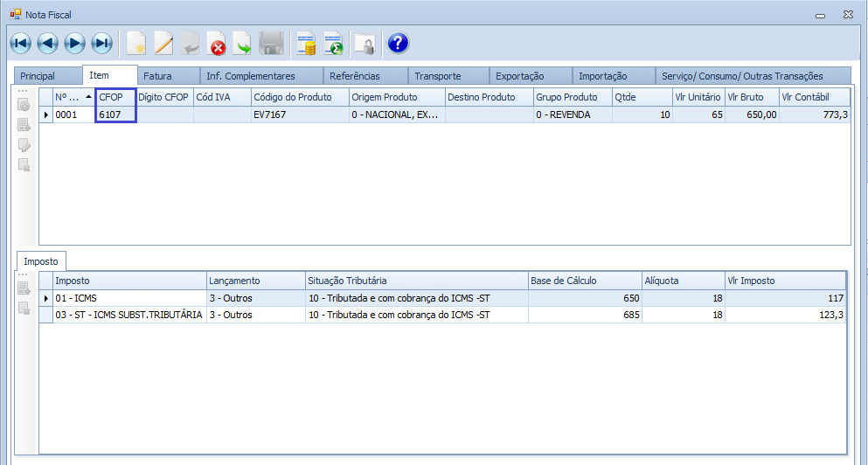Open the Transporte tab

pos(437,76)
